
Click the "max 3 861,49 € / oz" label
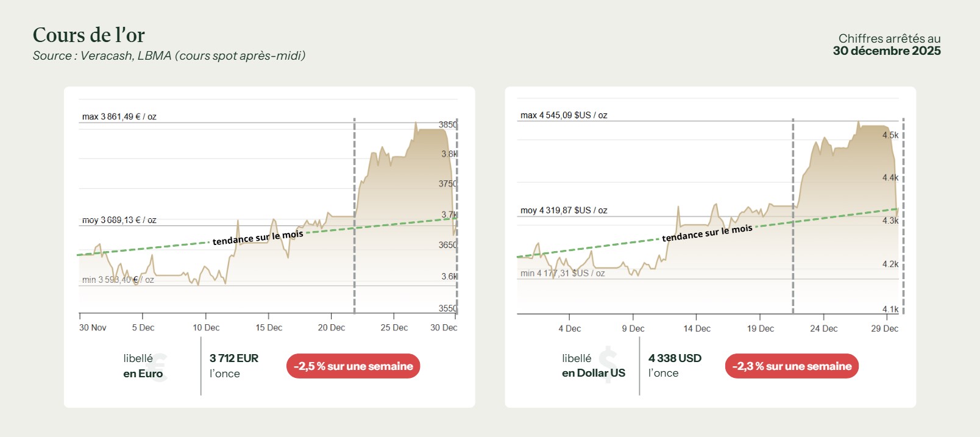(x=119, y=116)
